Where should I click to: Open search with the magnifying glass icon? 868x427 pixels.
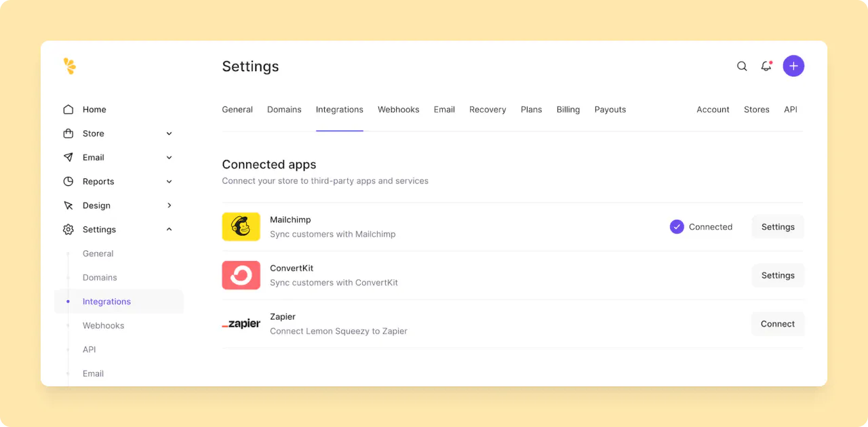[741, 66]
